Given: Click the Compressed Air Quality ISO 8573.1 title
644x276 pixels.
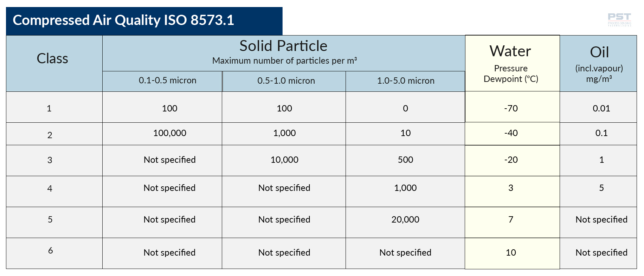Looking at the screenshot, I should pyautogui.click(x=123, y=20).
